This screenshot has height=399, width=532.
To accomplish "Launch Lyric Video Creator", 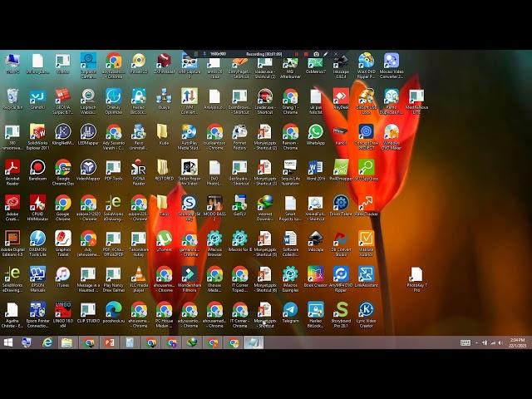I will click(366, 314).
